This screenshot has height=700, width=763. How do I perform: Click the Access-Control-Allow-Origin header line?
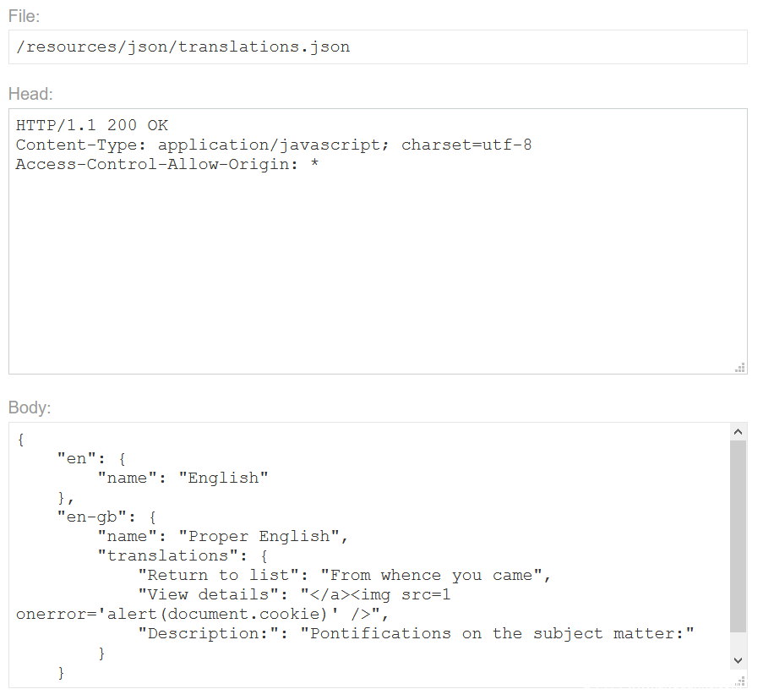point(166,164)
